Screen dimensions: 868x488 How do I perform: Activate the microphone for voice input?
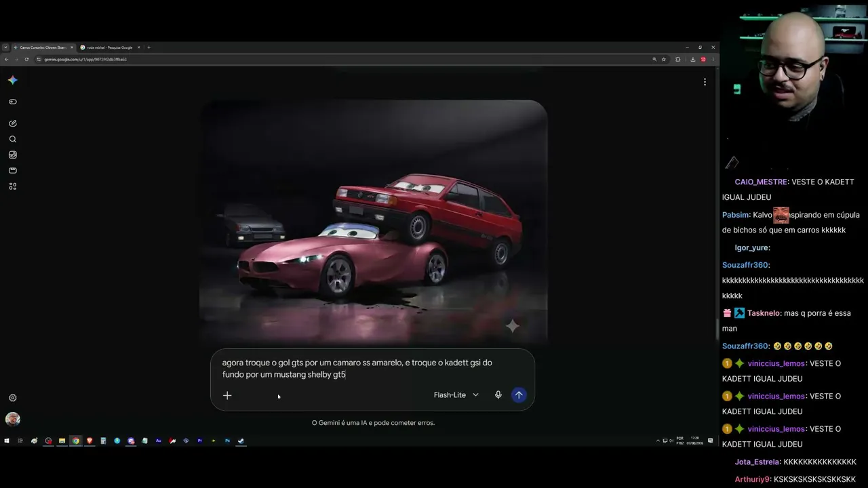[x=498, y=395]
